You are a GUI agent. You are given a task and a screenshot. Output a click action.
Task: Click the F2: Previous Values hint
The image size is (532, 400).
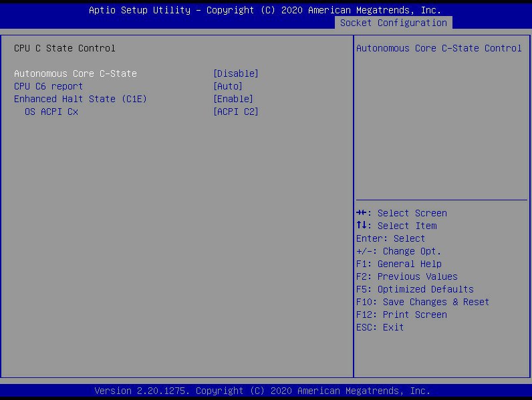[x=407, y=276]
